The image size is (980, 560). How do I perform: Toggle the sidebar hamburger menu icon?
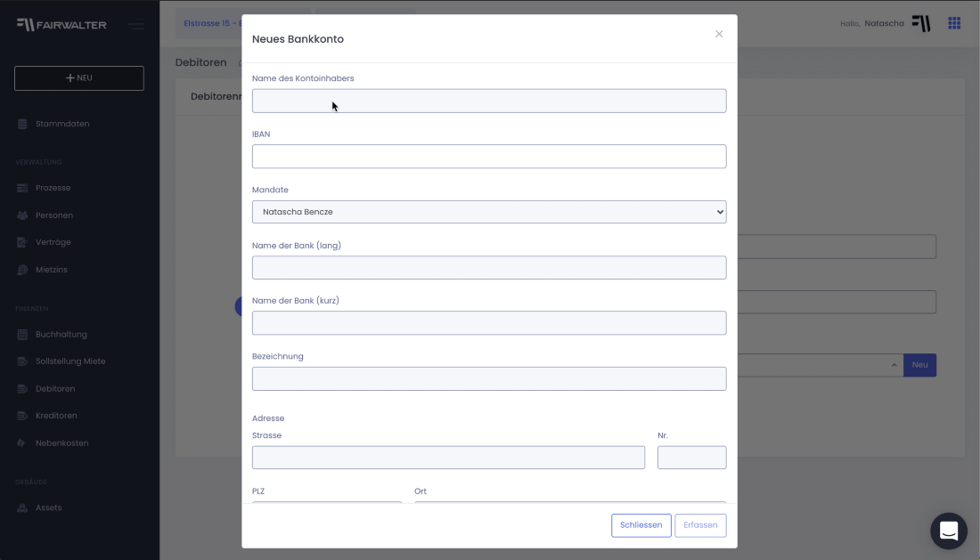(136, 24)
